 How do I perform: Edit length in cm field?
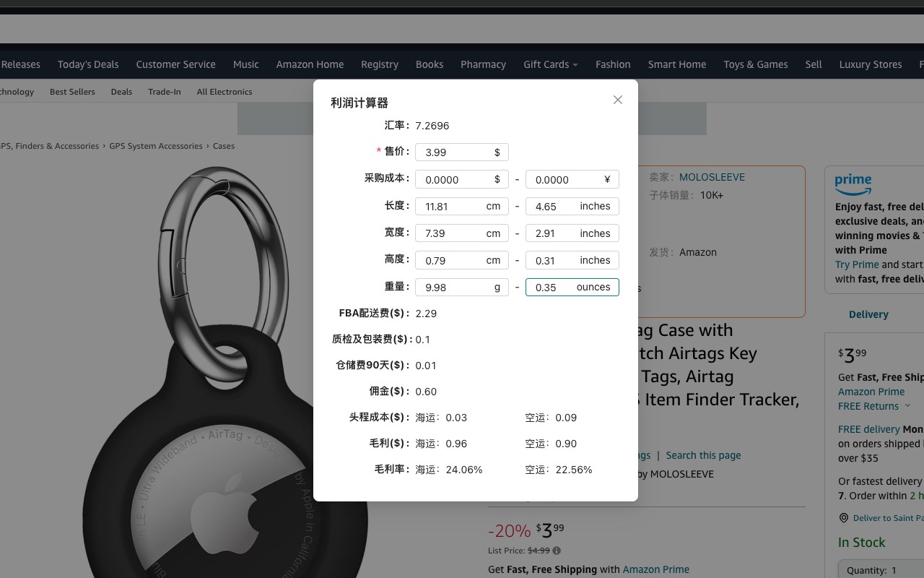pos(462,206)
